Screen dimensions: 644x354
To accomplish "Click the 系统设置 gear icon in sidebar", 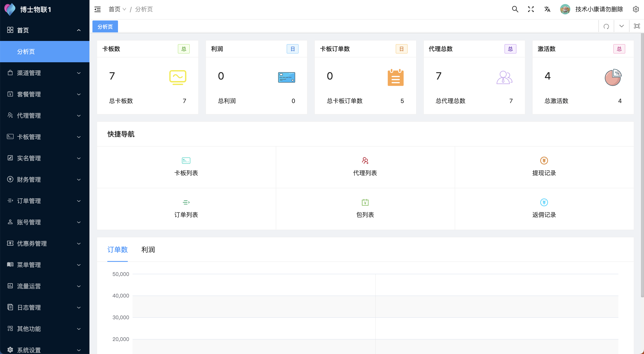I will pyautogui.click(x=10, y=350).
